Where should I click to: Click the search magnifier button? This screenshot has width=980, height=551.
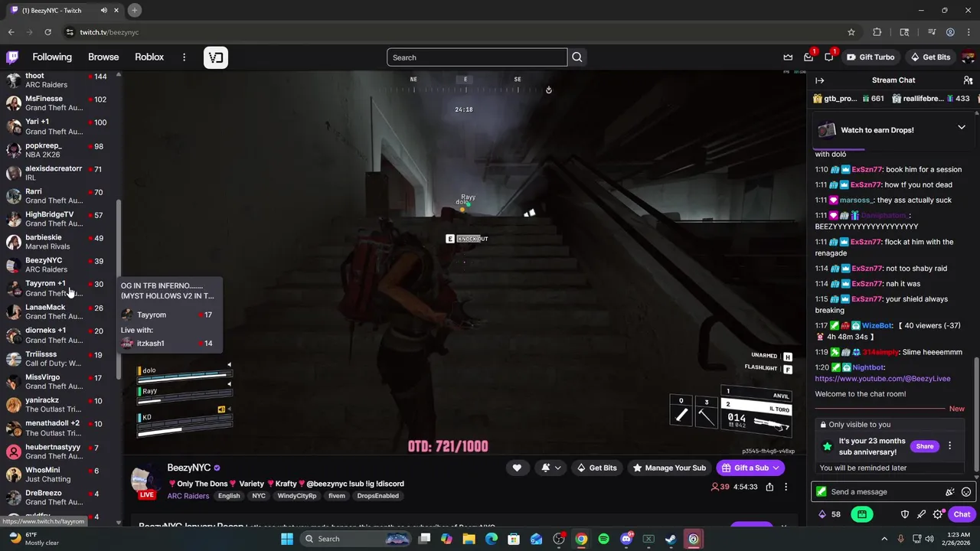(x=577, y=57)
